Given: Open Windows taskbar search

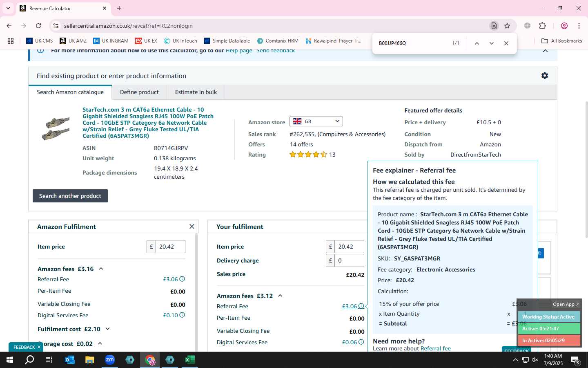Looking at the screenshot, I should point(29,360).
